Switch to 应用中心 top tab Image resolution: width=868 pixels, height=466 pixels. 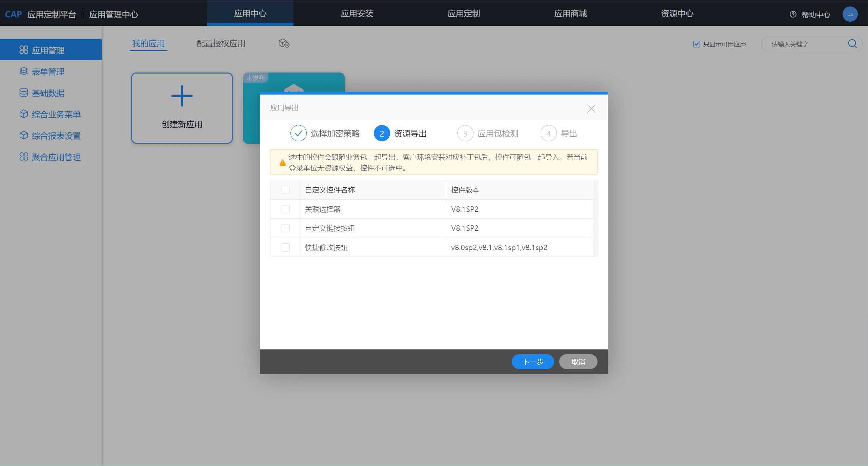250,13
